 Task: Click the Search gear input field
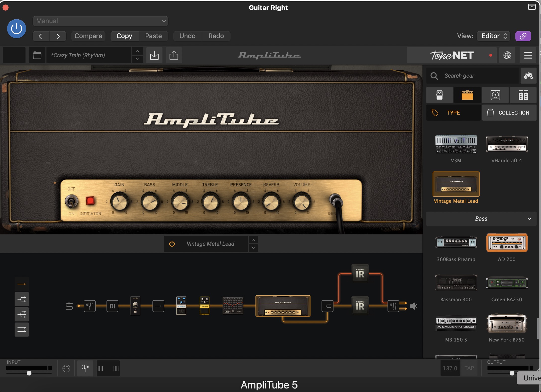(x=473, y=76)
